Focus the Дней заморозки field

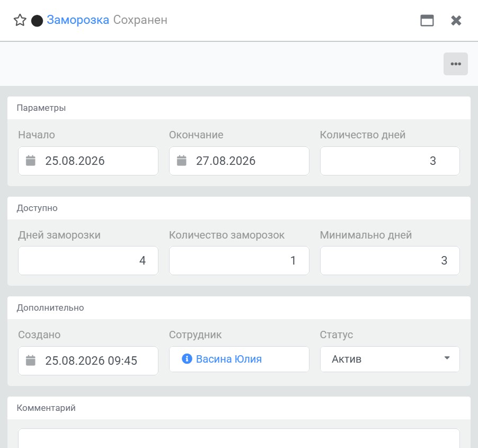coord(88,260)
